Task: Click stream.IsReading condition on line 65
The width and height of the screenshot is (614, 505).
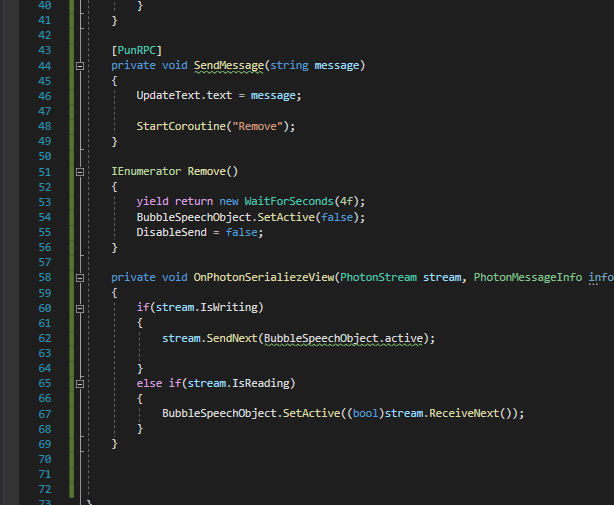Action: tap(238, 383)
